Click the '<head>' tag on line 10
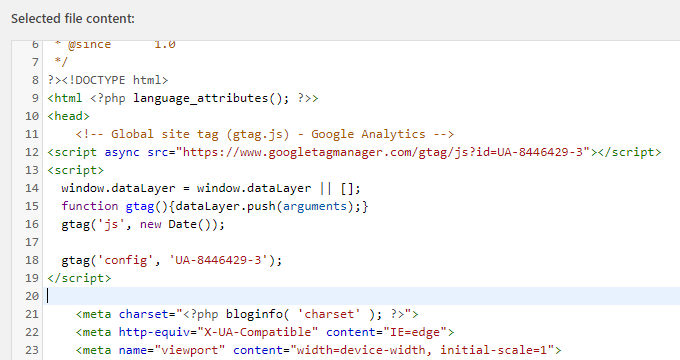This screenshot has width=680, height=360. point(69,116)
